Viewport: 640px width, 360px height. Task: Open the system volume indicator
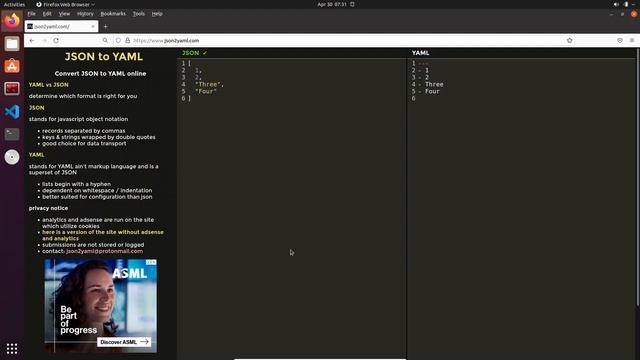coord(616,4)
